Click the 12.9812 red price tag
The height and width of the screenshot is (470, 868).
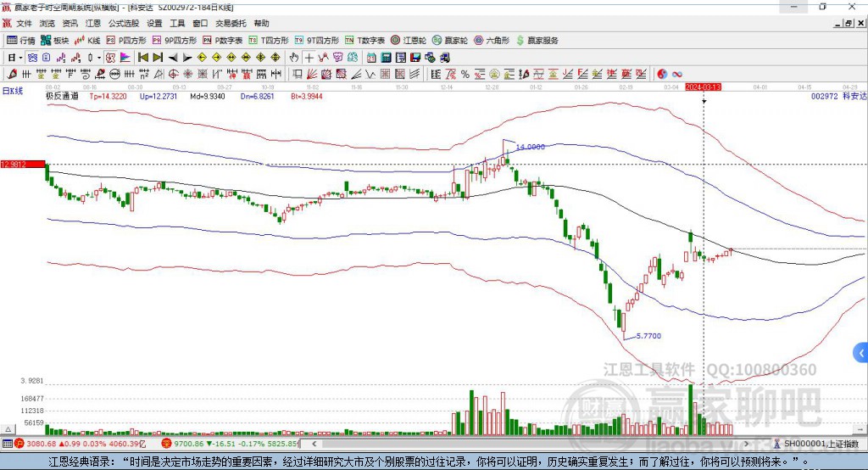click(x=23, y=164)
